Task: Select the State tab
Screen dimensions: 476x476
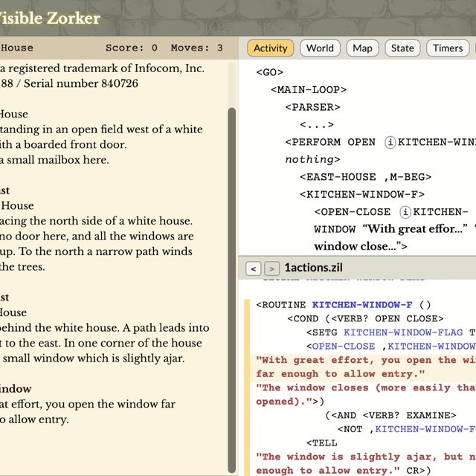Action: 402,48
